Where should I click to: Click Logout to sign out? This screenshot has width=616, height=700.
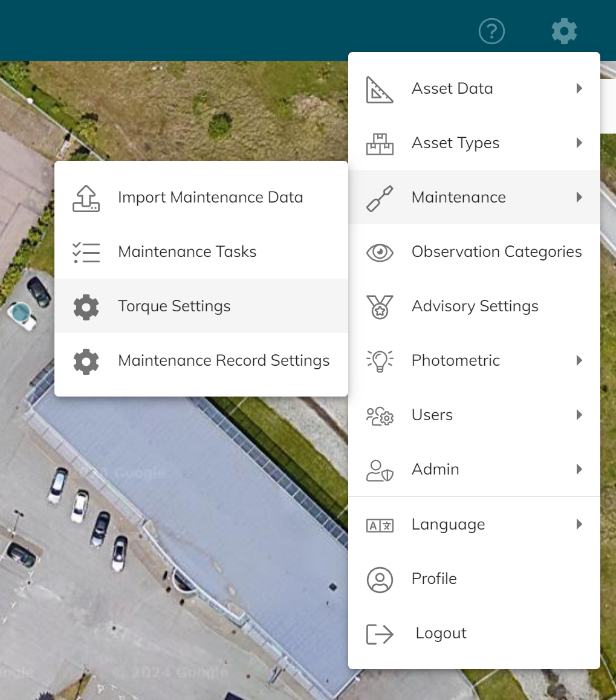pos(441,633)
